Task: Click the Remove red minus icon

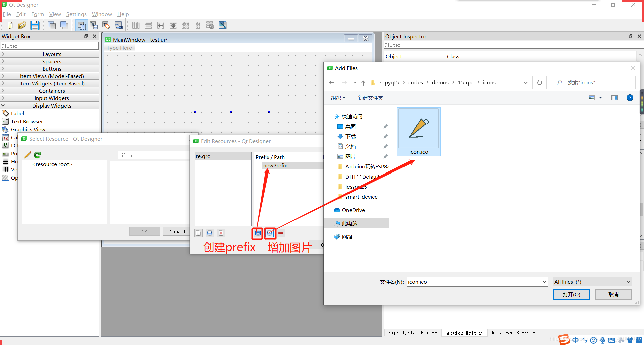Action: (281, 233)
